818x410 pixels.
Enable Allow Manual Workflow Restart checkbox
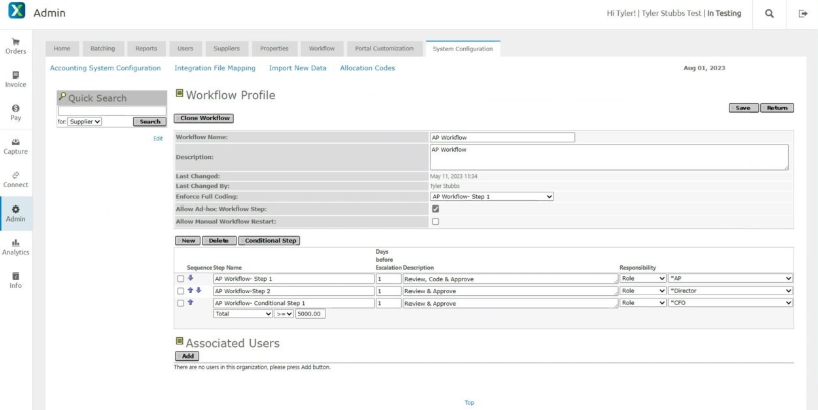click(x=435, y=221)
